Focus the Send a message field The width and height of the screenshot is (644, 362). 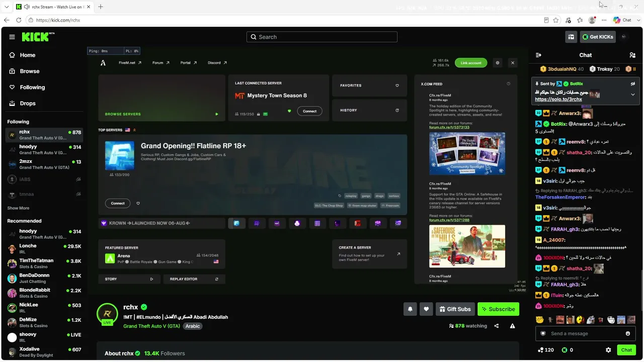tap(585, 333)
